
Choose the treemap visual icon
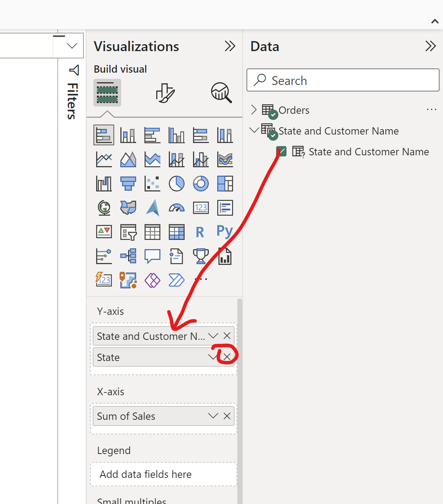(225, 184)
